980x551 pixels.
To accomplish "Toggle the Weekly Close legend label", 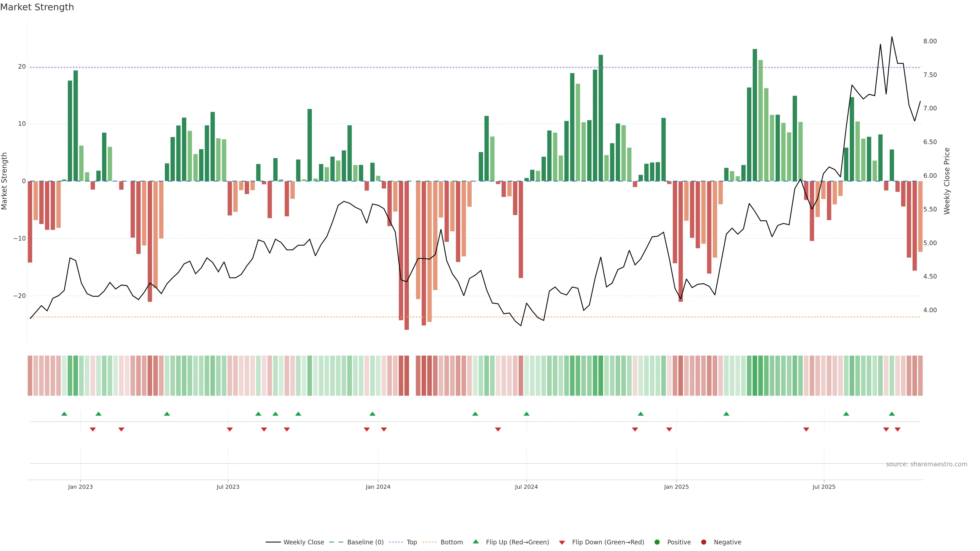I will point(304,542).
